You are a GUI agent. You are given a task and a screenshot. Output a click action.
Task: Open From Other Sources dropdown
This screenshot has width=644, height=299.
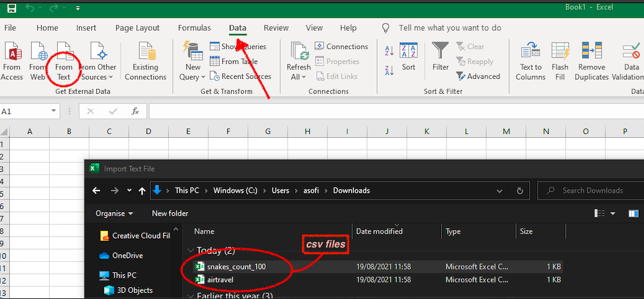[x=98, y=61]
